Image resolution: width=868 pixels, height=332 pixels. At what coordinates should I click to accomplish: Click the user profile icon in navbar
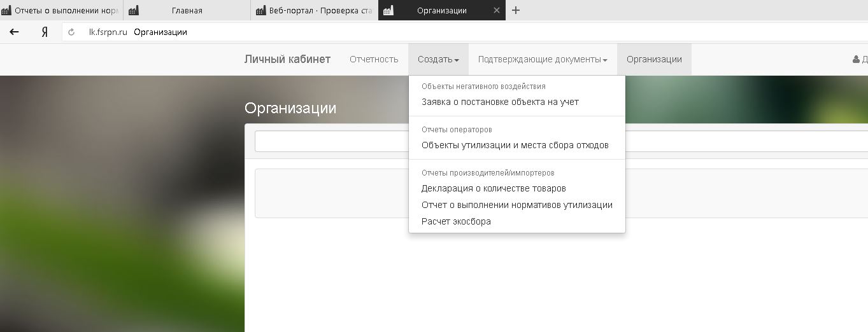pos(856,59)
